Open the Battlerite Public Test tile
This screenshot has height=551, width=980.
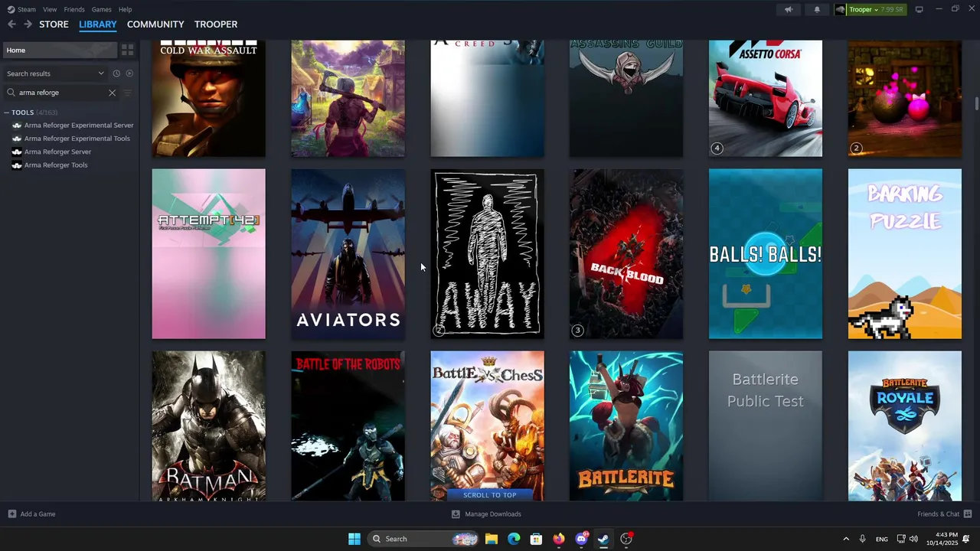766,426
